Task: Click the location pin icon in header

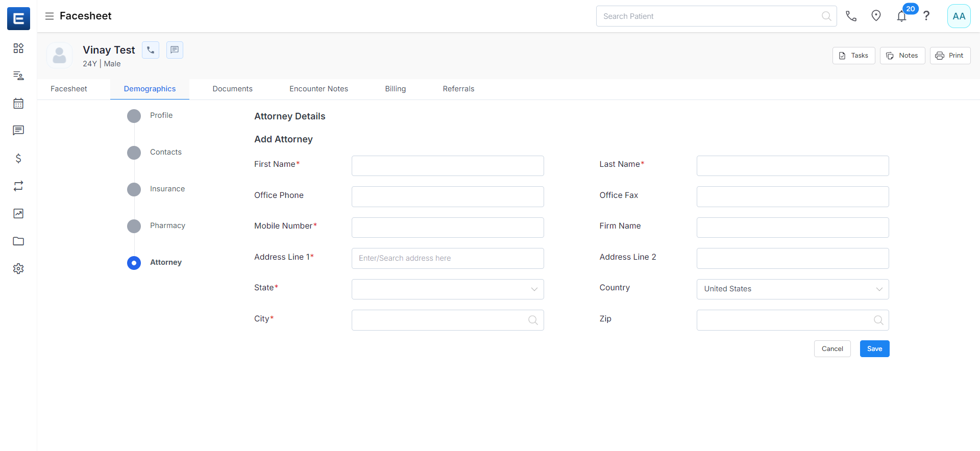Action: click(x=876, y=16)
